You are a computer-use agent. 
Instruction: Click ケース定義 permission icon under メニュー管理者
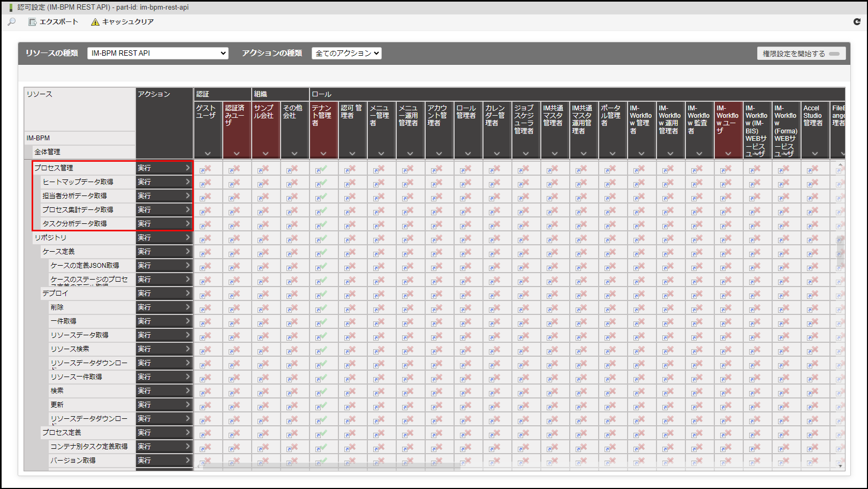point(379,252)
